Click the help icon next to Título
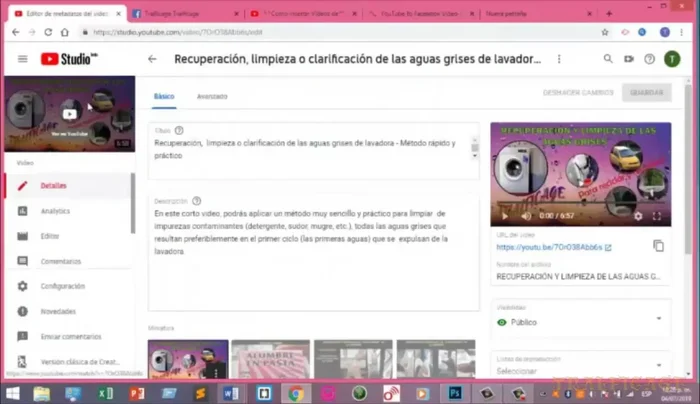The width and height of the screenshot is (700, 404). point(179,130)
